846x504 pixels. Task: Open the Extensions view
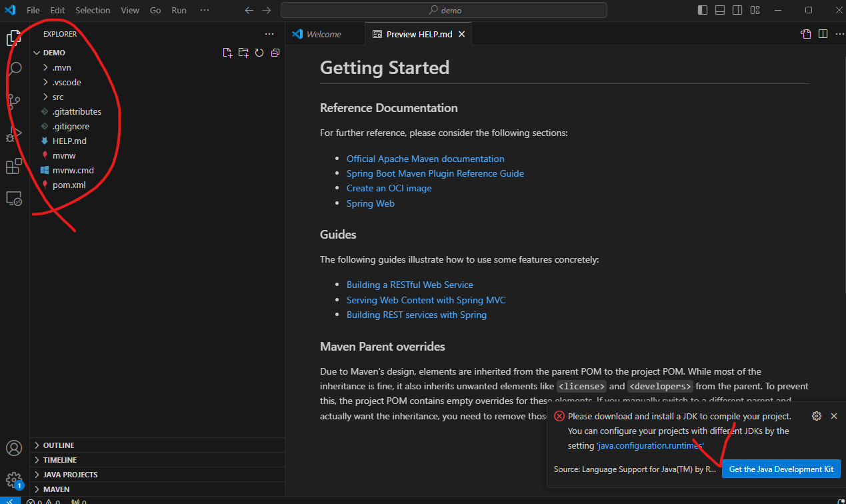(x=14, y=166)
